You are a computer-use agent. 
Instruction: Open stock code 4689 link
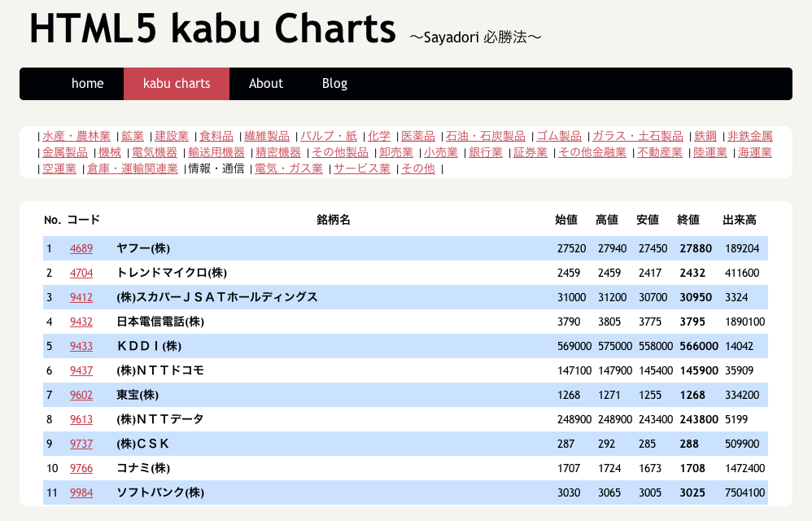(x=81, y=248)
